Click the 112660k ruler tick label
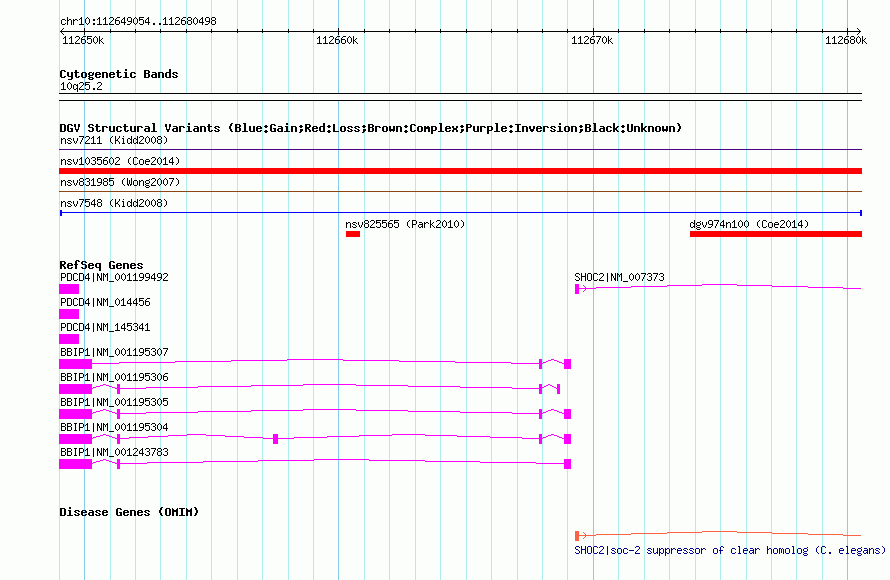The width and height of the screenshot is (890, 580). (x=337, y=40)
